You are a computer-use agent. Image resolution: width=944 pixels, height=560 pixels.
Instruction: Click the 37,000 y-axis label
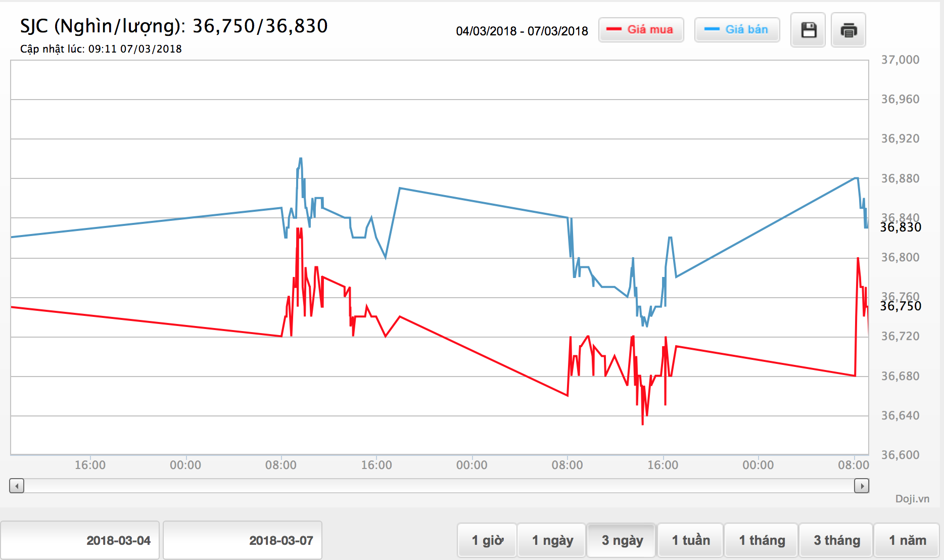click(900, 60)
